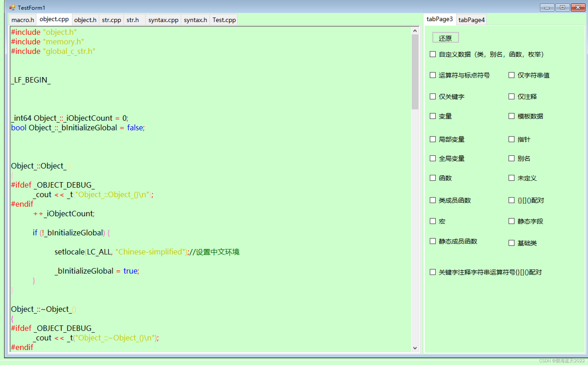Switch to the tabPage4 tab
Screen dimensions: 588x365
471,20
